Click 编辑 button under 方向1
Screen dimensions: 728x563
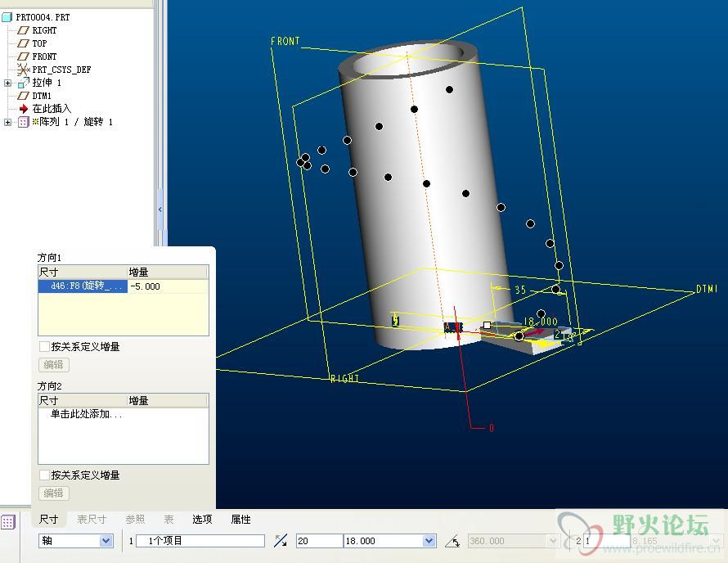[x=54, y=365]
